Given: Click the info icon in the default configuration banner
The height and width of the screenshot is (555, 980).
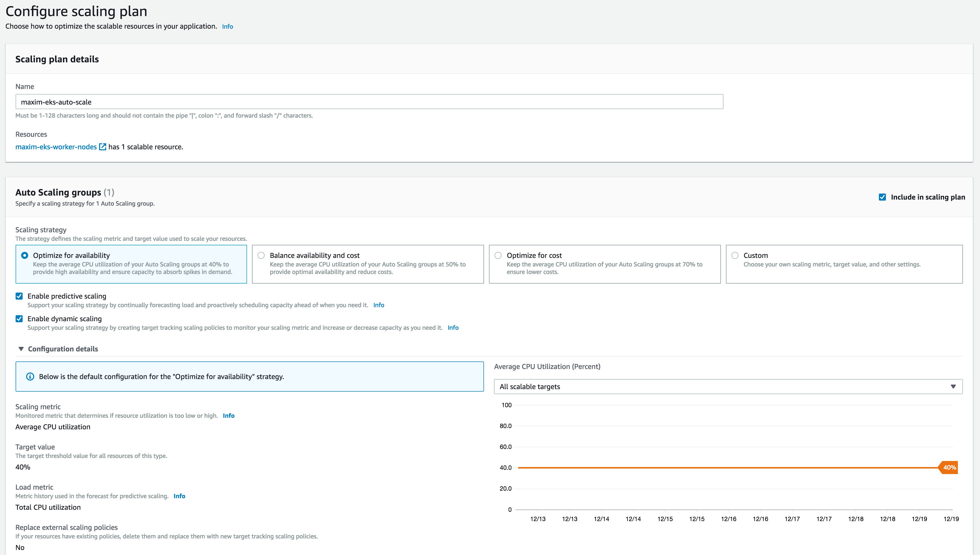Looking at the screenshot, I should [x=30, y=377].
